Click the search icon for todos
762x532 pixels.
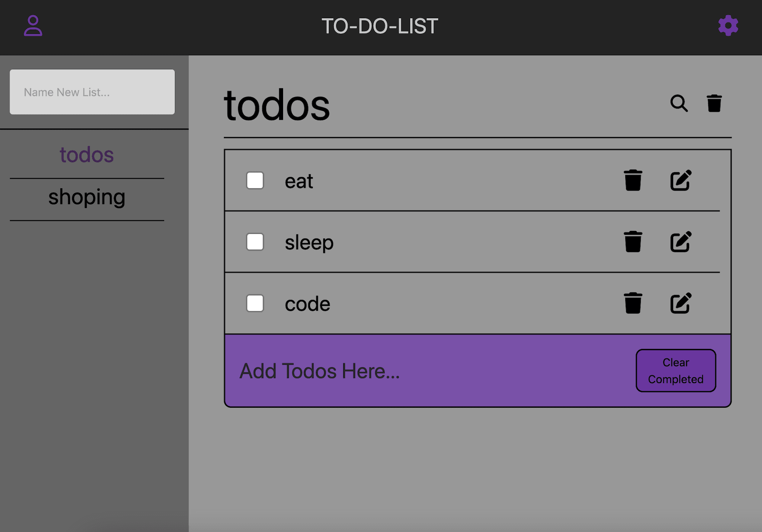click(678, 104)
